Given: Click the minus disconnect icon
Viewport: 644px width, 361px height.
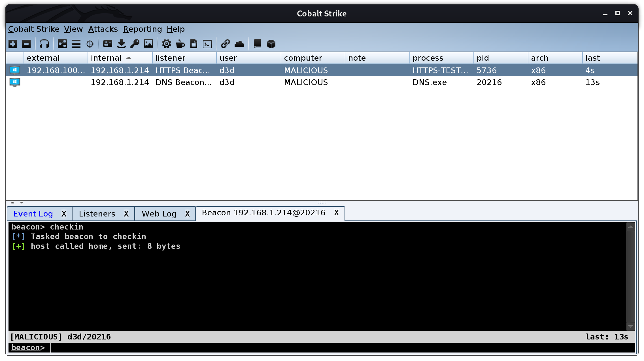Looking at the screenshot, I should coord(26,44).
